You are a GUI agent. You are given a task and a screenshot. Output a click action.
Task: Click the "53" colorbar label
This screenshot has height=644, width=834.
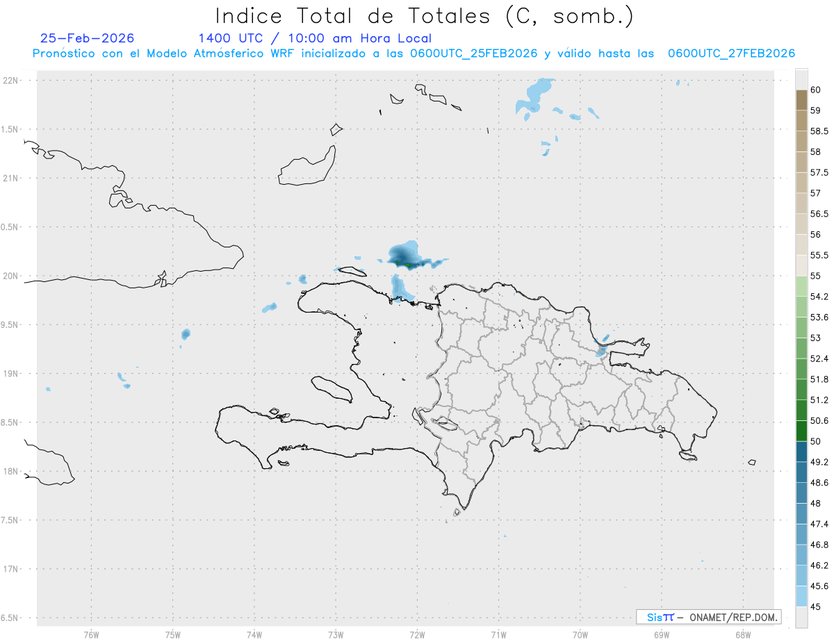(x=816, y=338)
